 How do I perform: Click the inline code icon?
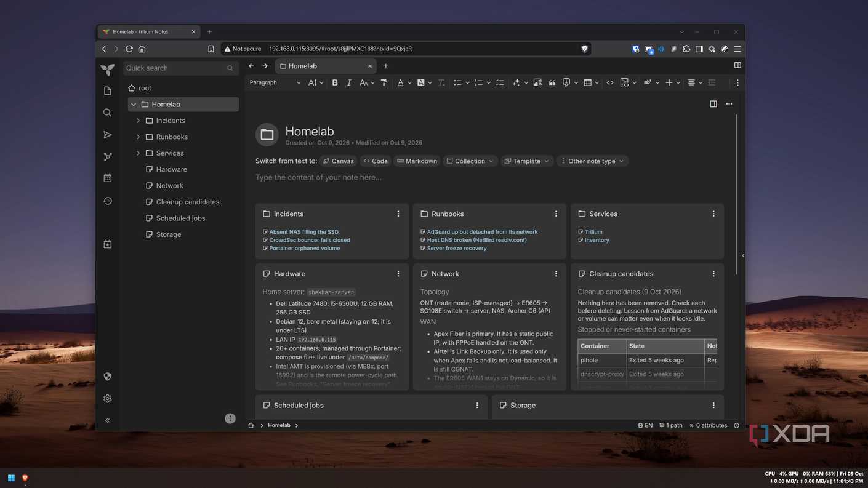pyautogui.click(x=610, y=82)
